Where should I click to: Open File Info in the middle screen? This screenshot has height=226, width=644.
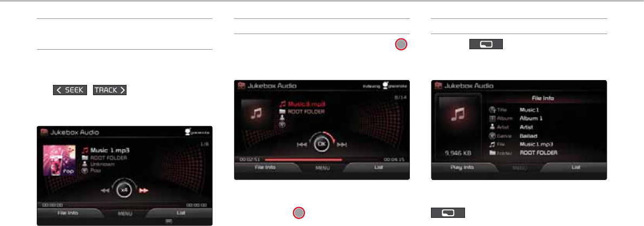tap(264, 167)
